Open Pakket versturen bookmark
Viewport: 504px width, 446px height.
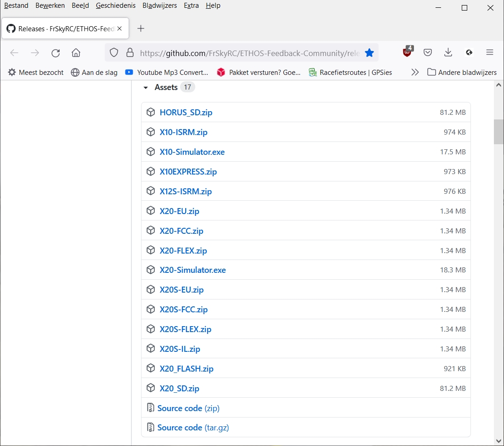259,72
